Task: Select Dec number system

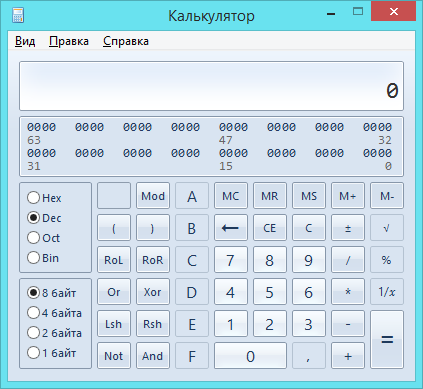Action: pyautogui.click(x=44, y=218)
